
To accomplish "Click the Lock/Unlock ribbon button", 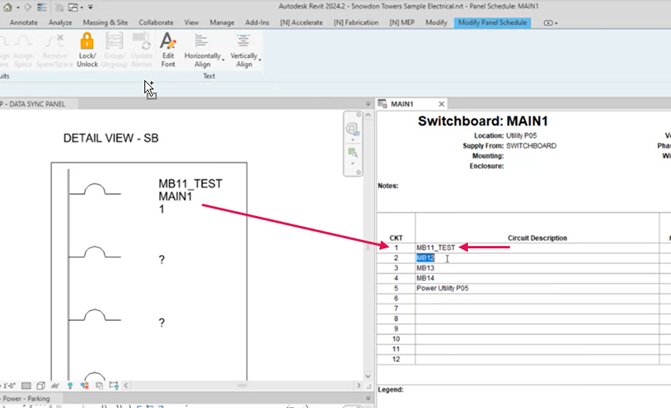I will (87, 50).
